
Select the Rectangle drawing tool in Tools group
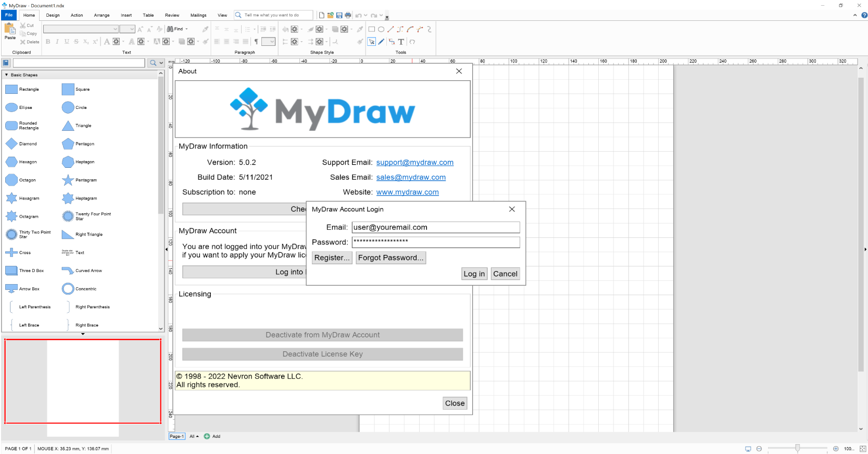[x=372, y=29]
